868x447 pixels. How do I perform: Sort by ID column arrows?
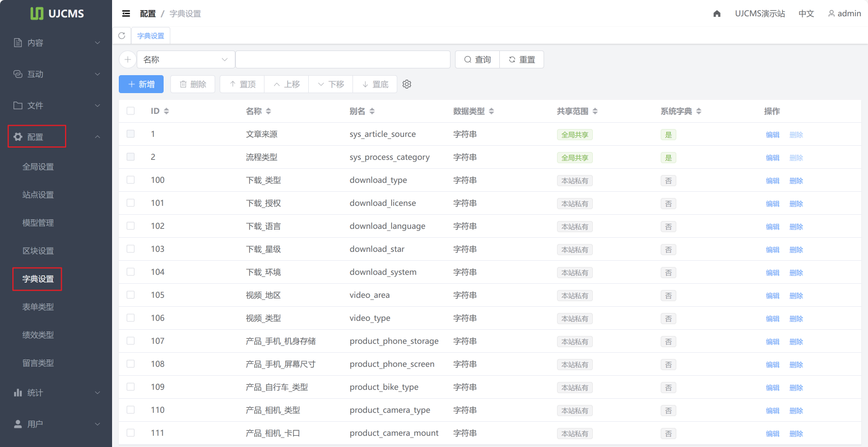[x=166, y=111]
